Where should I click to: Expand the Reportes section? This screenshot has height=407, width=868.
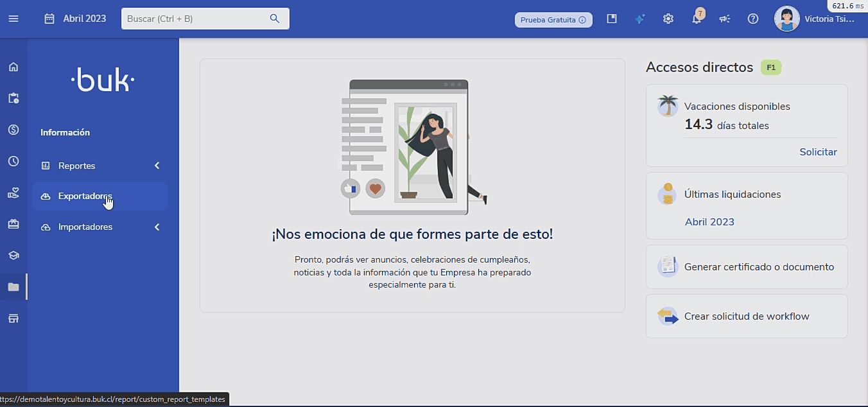(x=100, y=165)
